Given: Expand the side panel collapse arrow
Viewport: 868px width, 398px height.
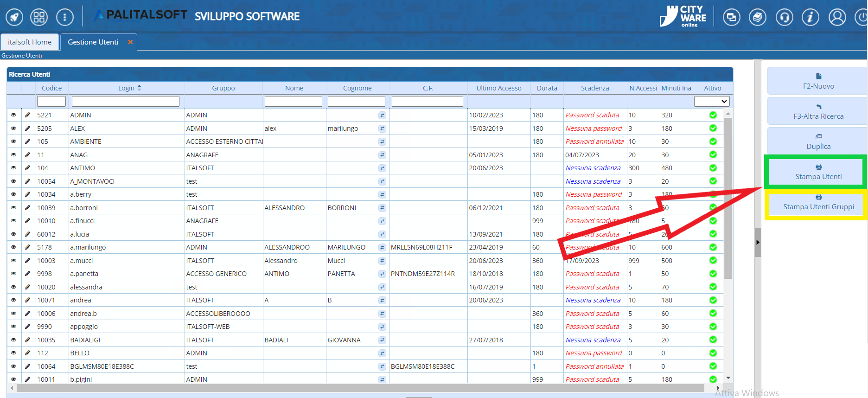Looking at the screenshot, I should pyautogui.click(x=758, y=242).
